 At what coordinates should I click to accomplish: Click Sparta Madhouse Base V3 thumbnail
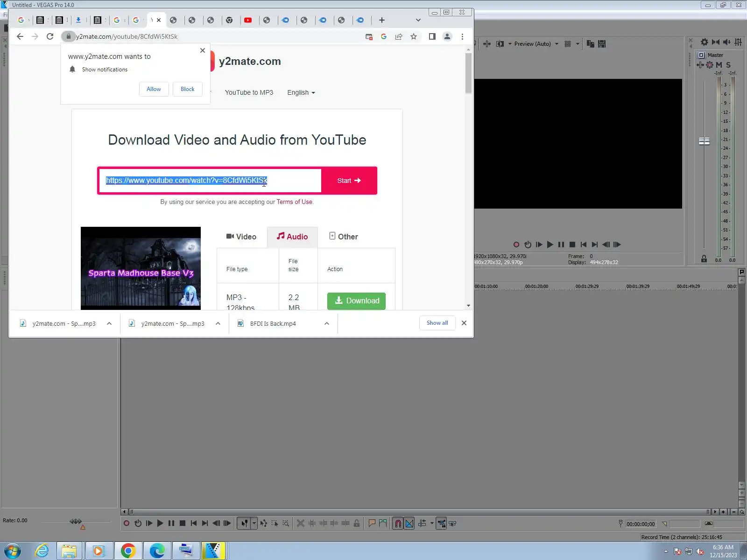click(x=141, y=268)
